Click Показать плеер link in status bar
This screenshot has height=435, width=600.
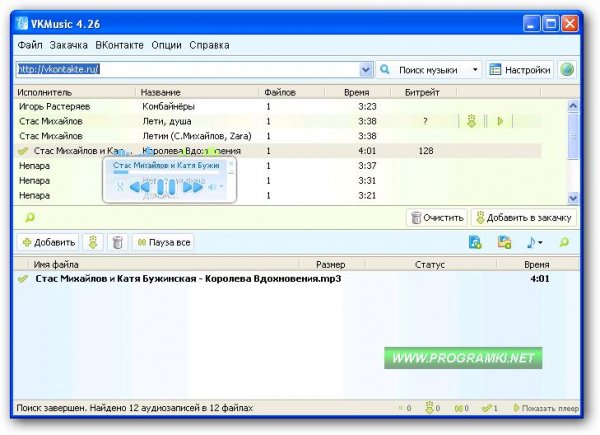point(546,408)
